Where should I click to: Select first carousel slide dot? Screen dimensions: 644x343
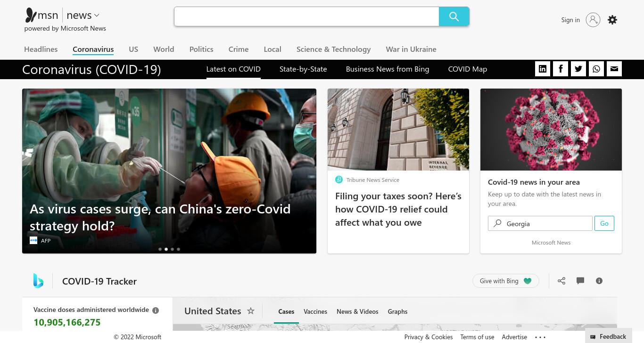click(x=160, y=249)
